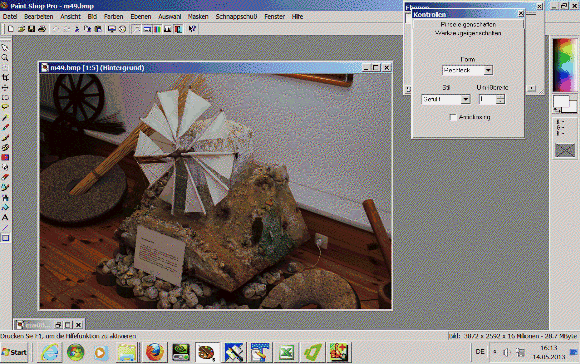Screen dimensions: 580x364
Task: Select the Eraser tool
Action: [5, 178]
